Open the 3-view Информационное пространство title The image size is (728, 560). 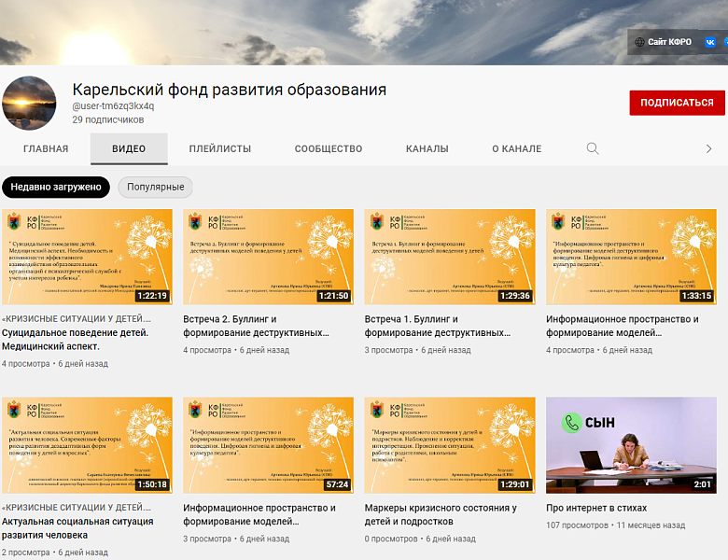[x=259, y=514]
